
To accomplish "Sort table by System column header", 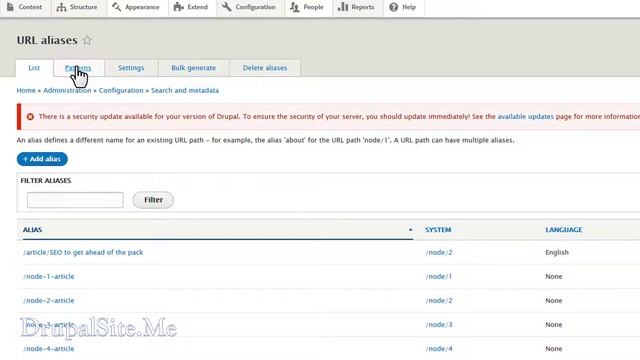I will click(x=438, y=230).
